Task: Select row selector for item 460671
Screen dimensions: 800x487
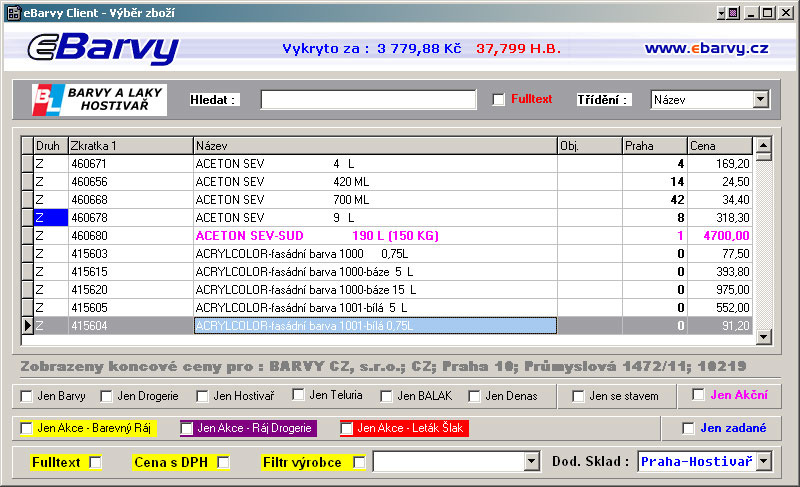Action: tap(27, 163)
